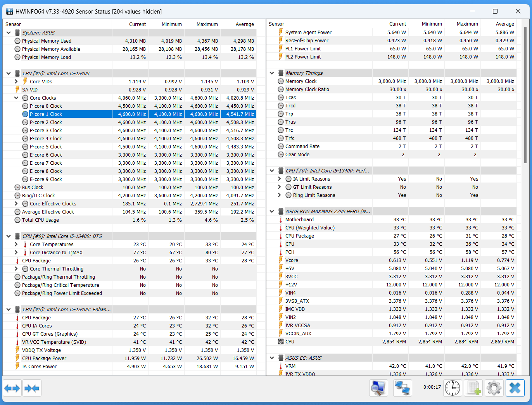This screenshot has height=405, width=532.
Task: Start logging with the sheet-plus icon
Action: point(473,388)
